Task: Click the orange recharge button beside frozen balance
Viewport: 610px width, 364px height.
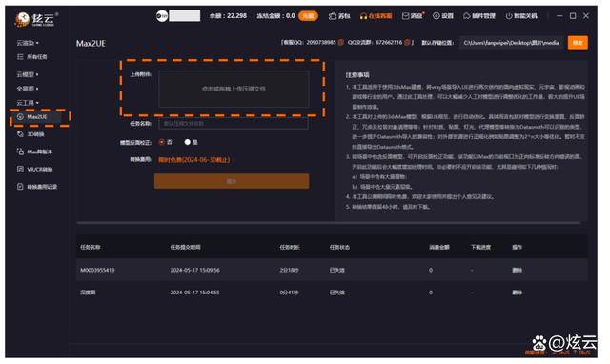Action: tap(308, 16)
